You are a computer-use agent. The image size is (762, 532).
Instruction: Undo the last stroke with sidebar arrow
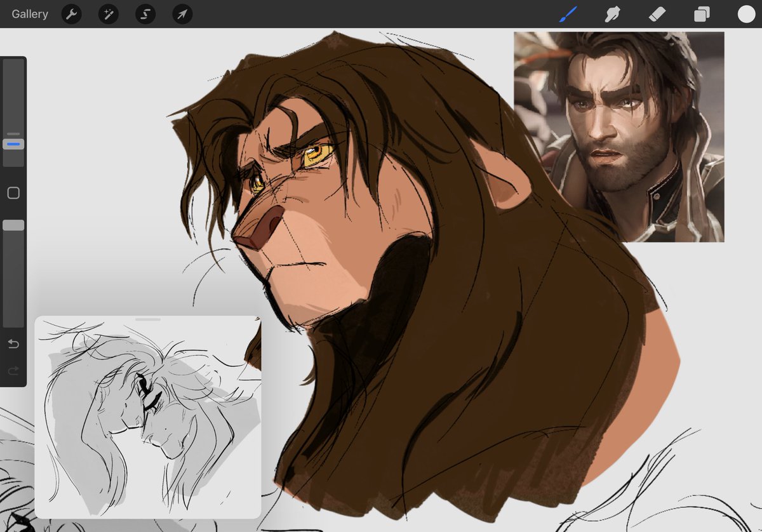[x=13, y=344]
